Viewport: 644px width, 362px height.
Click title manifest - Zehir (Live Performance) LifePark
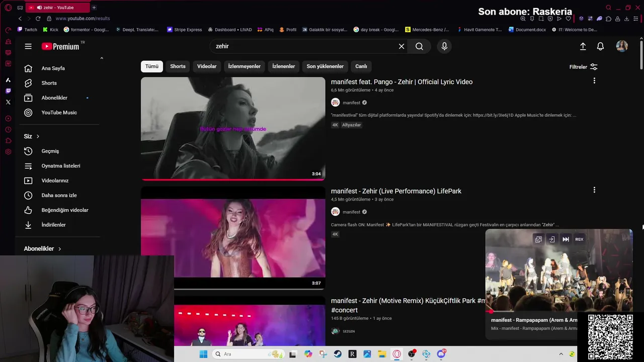[x=396, y=191]
